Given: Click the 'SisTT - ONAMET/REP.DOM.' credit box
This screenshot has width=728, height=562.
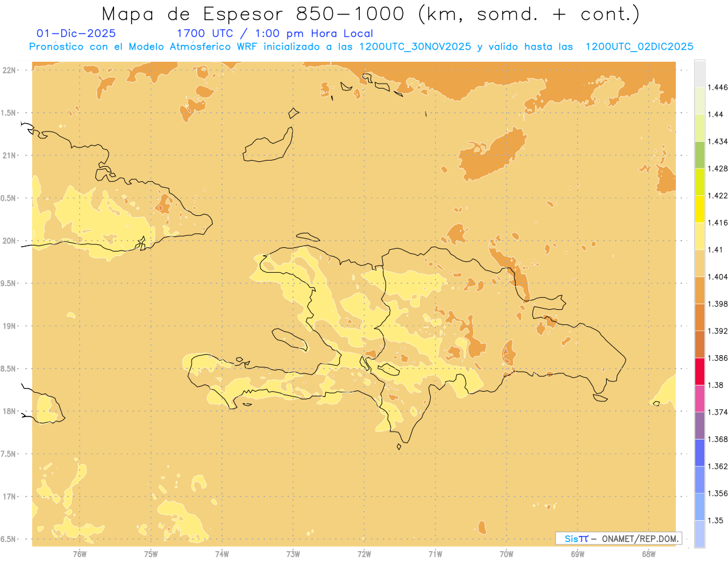Looking at the screenshot, I should pos(618,538).
